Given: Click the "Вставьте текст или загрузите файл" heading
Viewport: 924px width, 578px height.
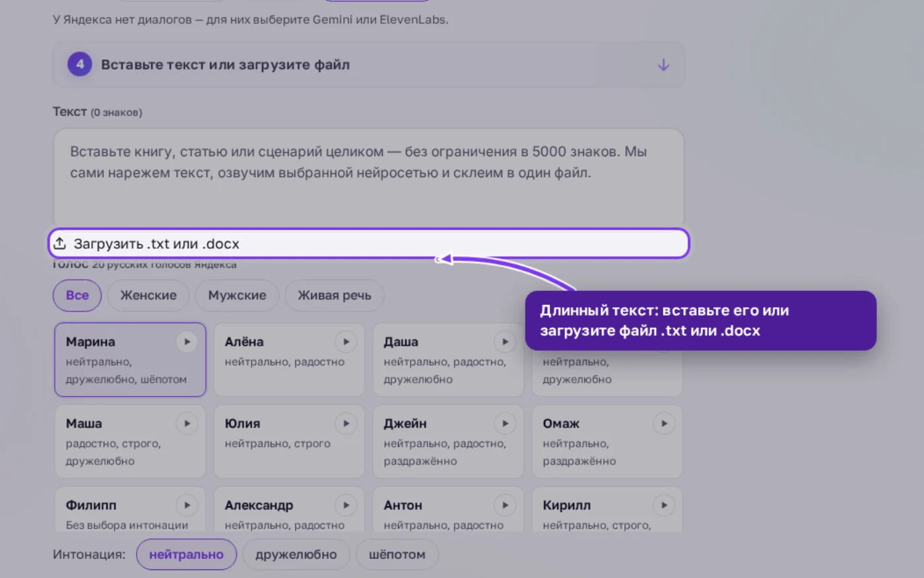Looking at the screenshot, I should [x=225, y=65].
